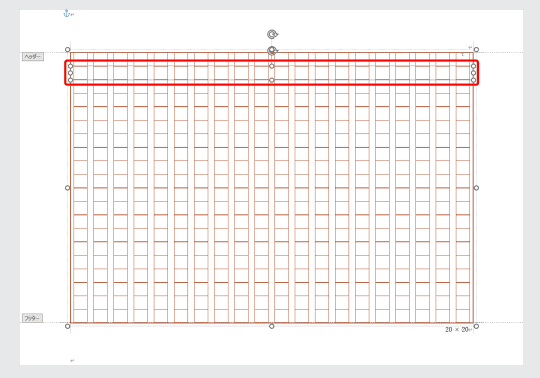Click the blue object anchor icon
The height and width of the screenshot is (378, 540).
click(x=66, y=13)
